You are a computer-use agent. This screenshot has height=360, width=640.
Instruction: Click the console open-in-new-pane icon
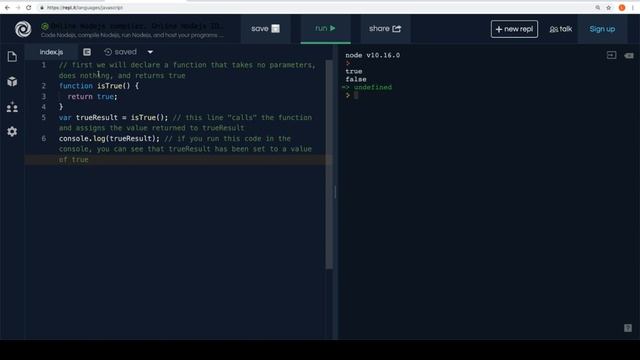tap(611, 55)
